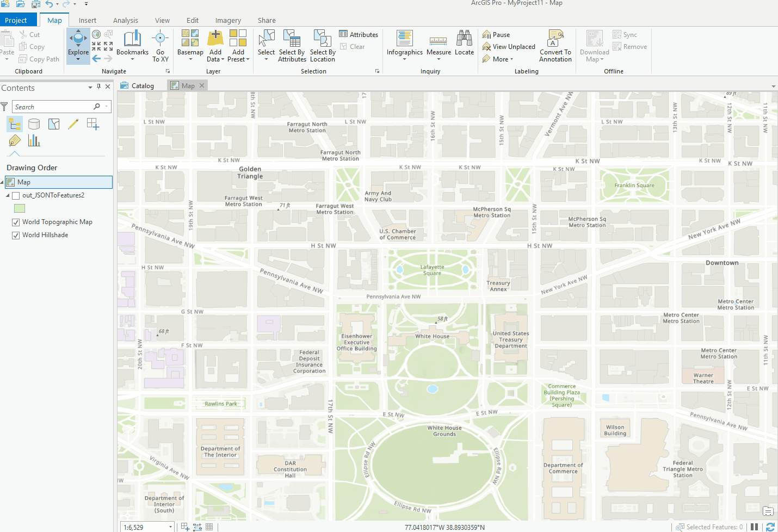Screen dimensions: 778x532
Task: Click the Add Preset icon
Action: click(x=238, y=38)
